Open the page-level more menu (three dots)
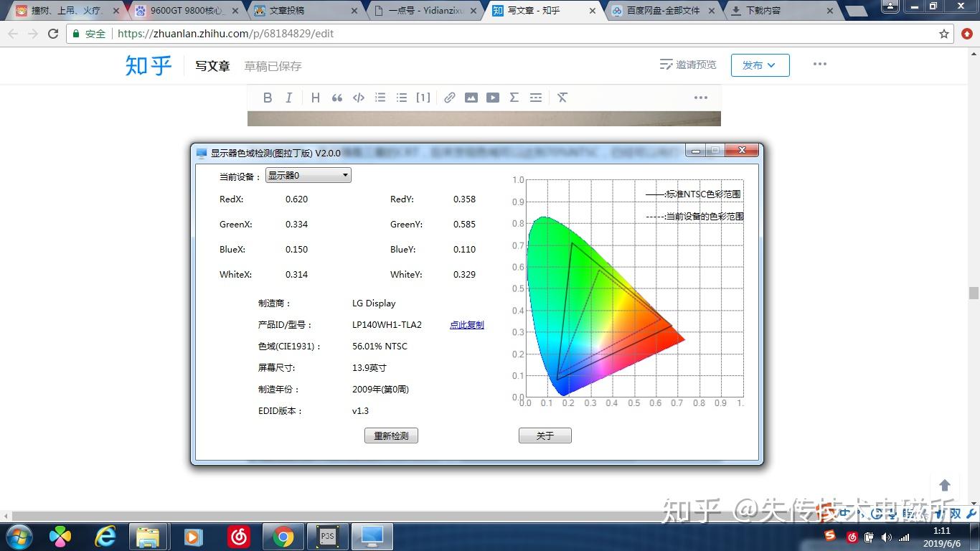The image size is (980, 551). 820,64
